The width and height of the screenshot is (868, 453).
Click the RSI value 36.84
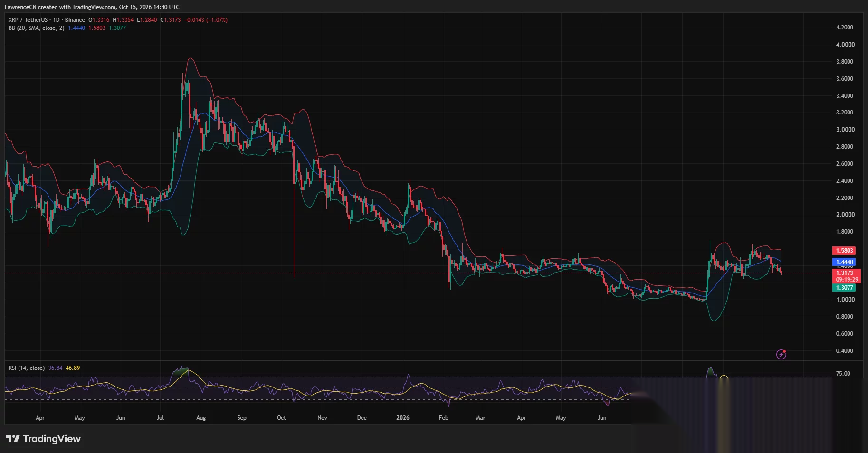click(55, 368)
